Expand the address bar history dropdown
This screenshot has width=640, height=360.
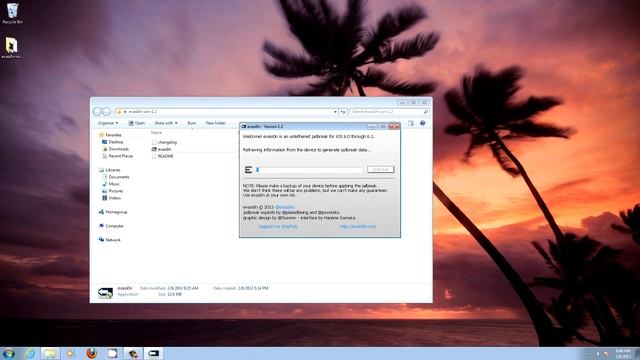point(336,111)
